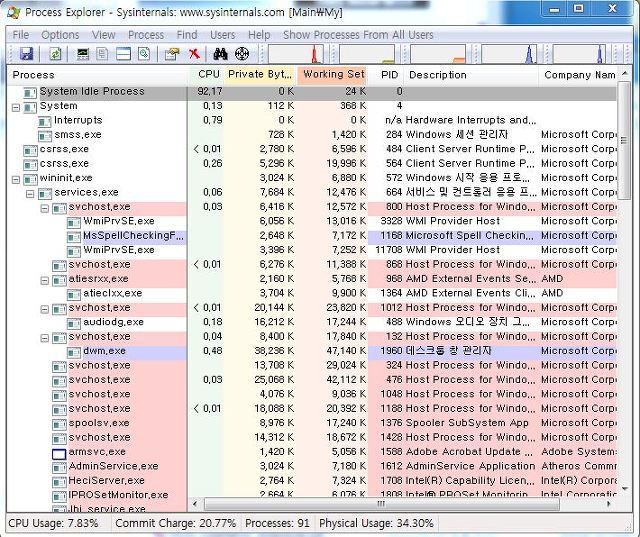Select the csrss.exe row with PID 564
The height and width of the screenshot is (537, 640).
tap(312, 164)
